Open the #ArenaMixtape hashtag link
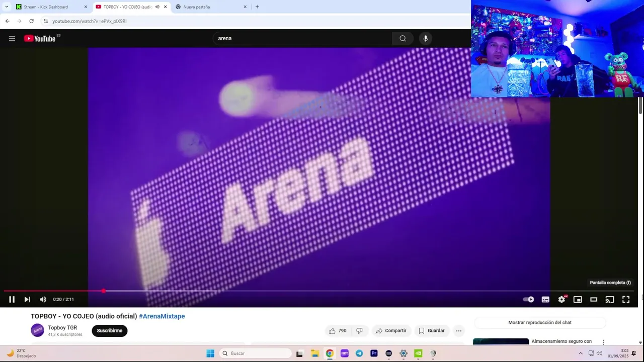The width and height of the screenshot is (644, 362). point(162,316)
